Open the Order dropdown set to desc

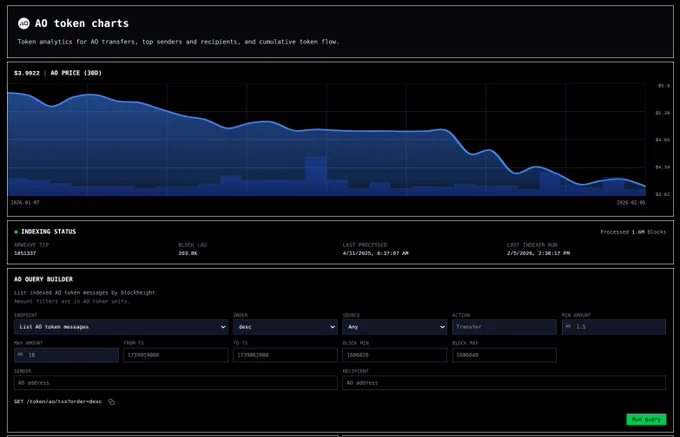coord(285,327)
